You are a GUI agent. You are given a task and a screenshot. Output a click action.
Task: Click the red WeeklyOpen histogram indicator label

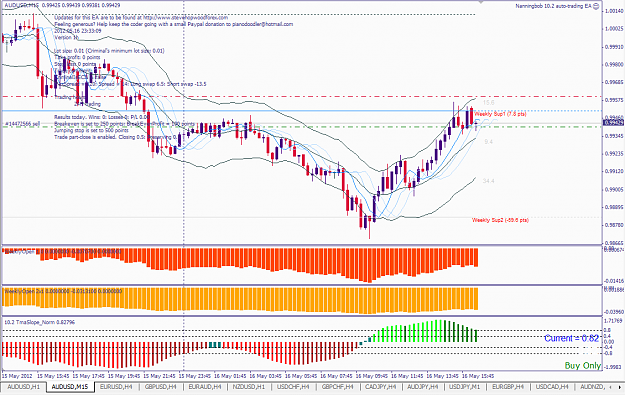[x=62, y=252]
